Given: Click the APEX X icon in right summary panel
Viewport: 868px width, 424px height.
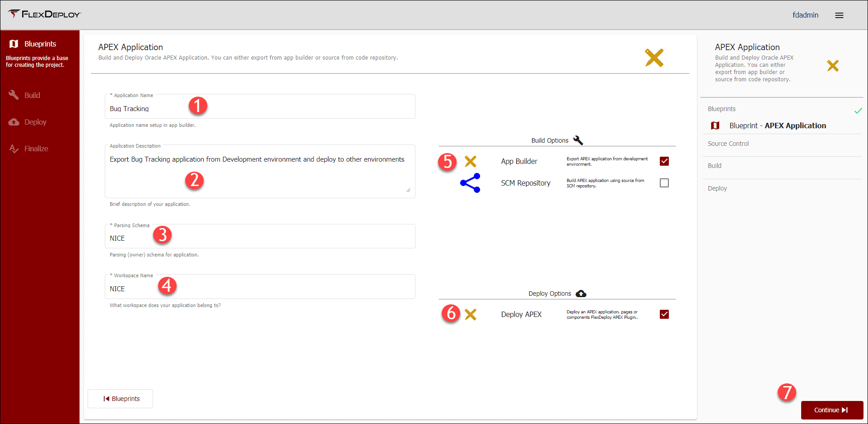Looking at the screenshot, I should coord(833,66).
